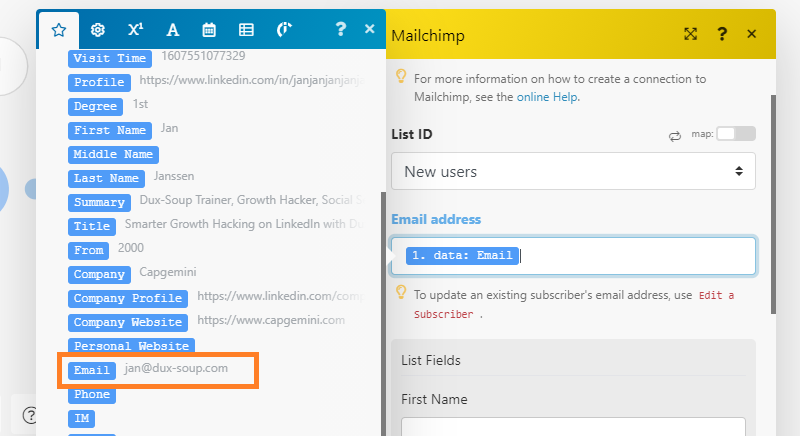Insert the Title variable
Screen dimensions: 800x436
click(x=92, y=226)
